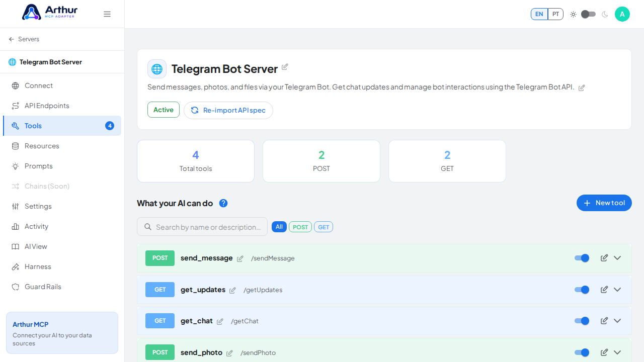Click the sun light-mode icon

point(573,14)
